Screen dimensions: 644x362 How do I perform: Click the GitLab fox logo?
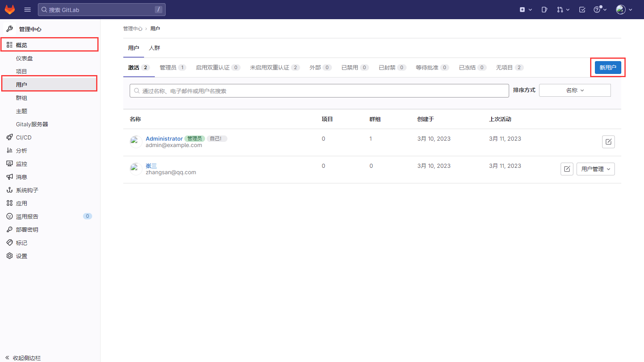(10, 10)
